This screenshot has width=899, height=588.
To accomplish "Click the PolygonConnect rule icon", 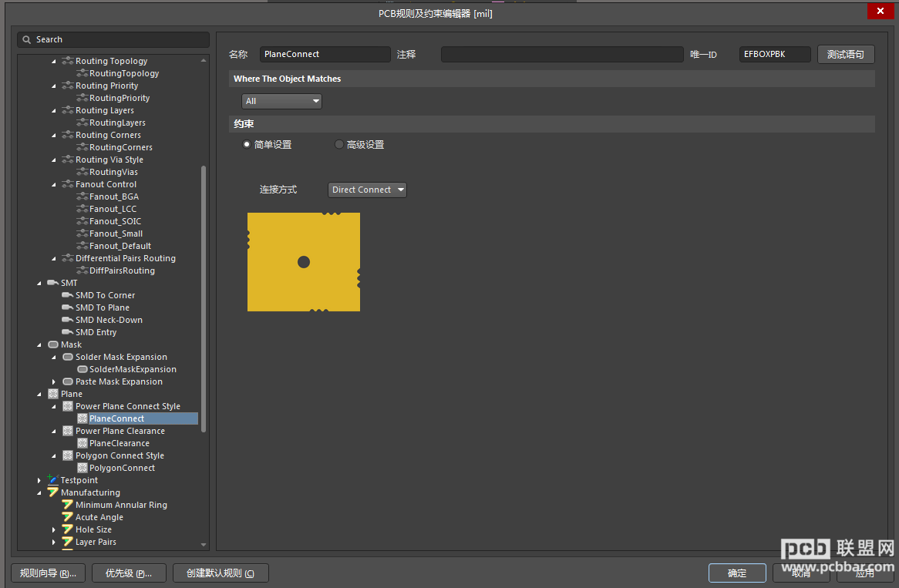I will point(82,468).
